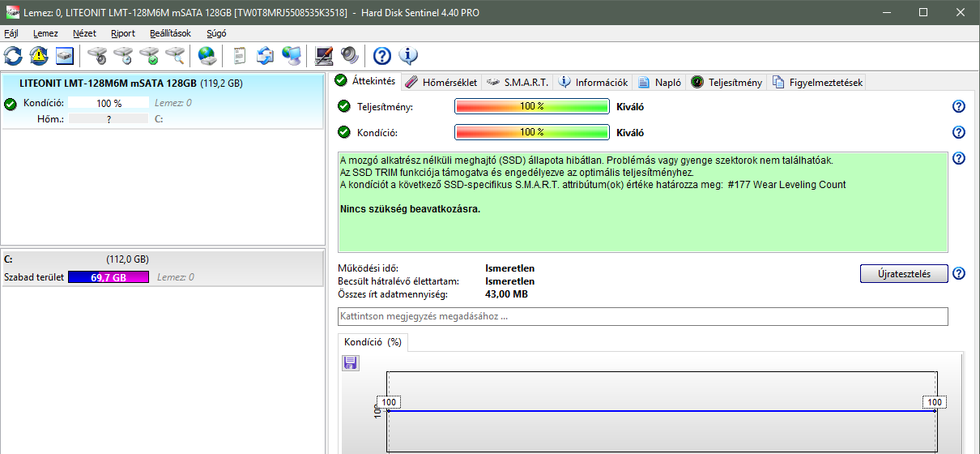Click green check icon beside Kondíció in disk list
The height and width of the screenshot is (454, 980).
10,104
